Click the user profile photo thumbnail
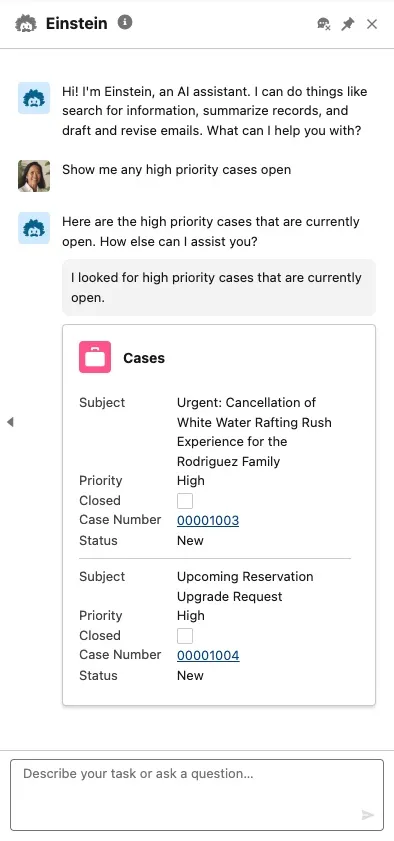The image size is (394, 841). [x=34, y=176]
